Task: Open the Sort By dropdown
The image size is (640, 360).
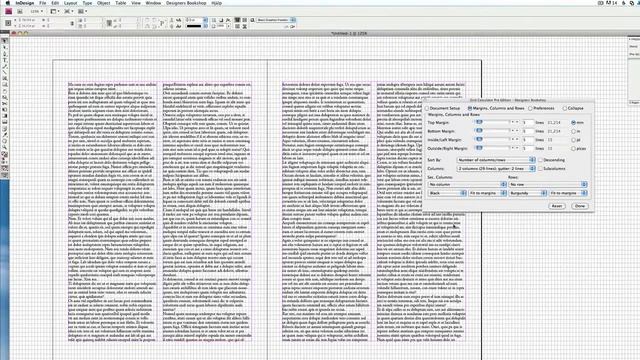Action: click(x=496, y=160)
